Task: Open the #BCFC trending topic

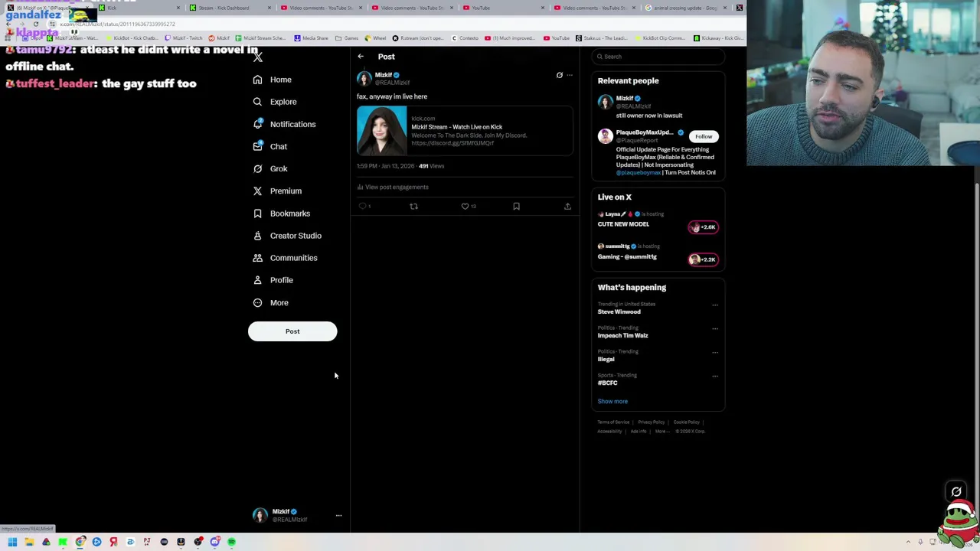Action: [x=607, y=383]
